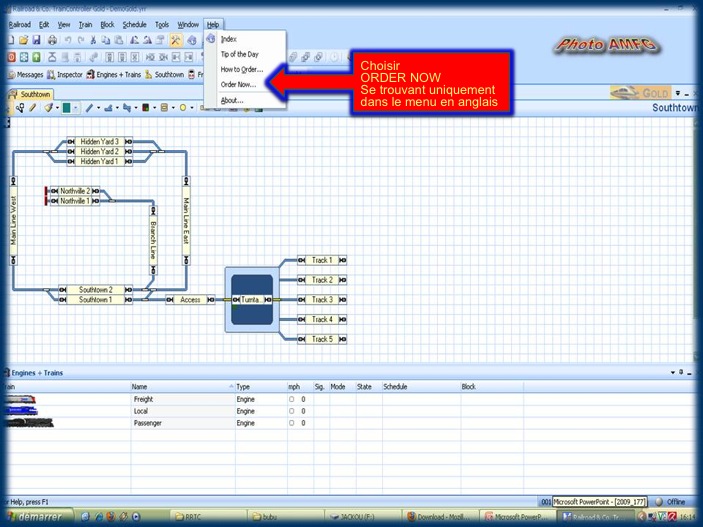
Task: Open the Edit menu
Action: pyautogui.click(x=44, y=25)
